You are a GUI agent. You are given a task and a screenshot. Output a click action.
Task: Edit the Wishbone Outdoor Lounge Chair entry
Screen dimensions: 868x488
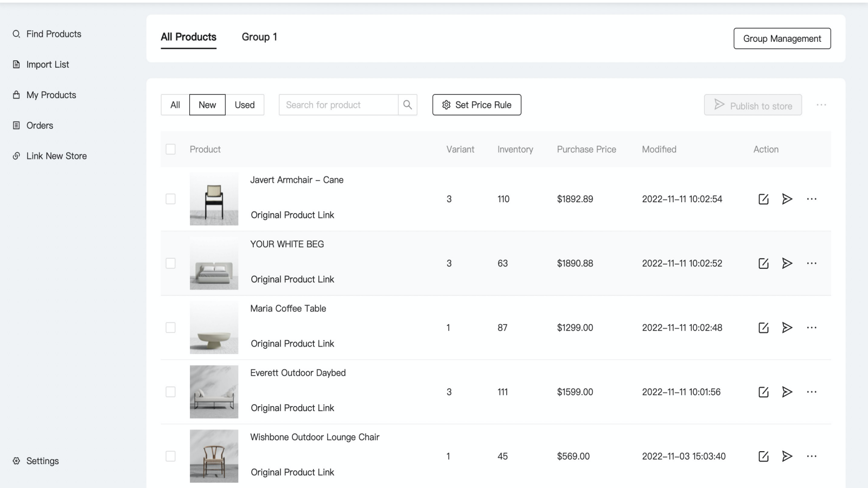pyautogui.click(x=763, y=456)
